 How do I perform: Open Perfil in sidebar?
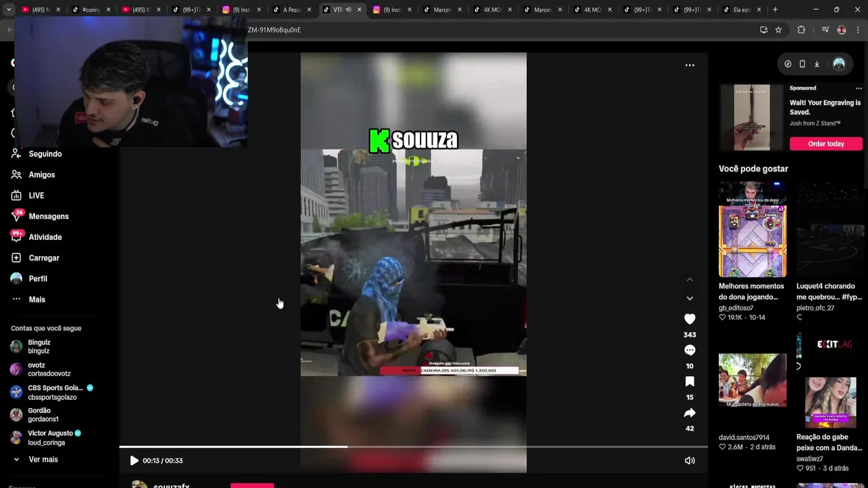click(x=37, y=279)
